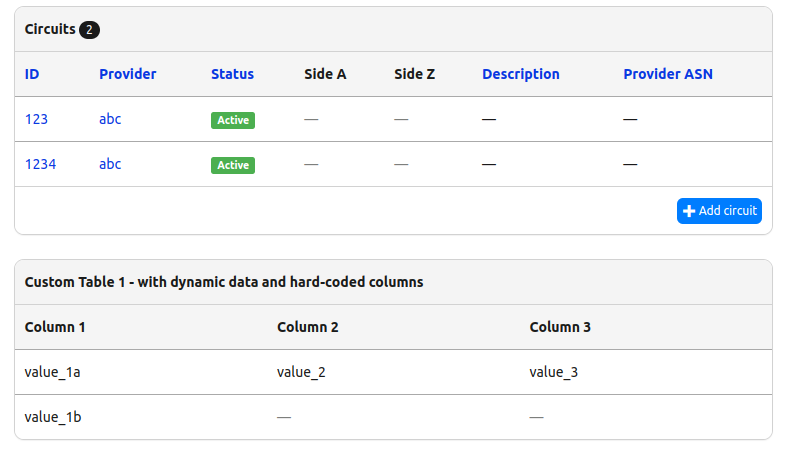Sort circuits by Provider ASN header
Screen dimensions: 786x454
[x=667, y=74]
